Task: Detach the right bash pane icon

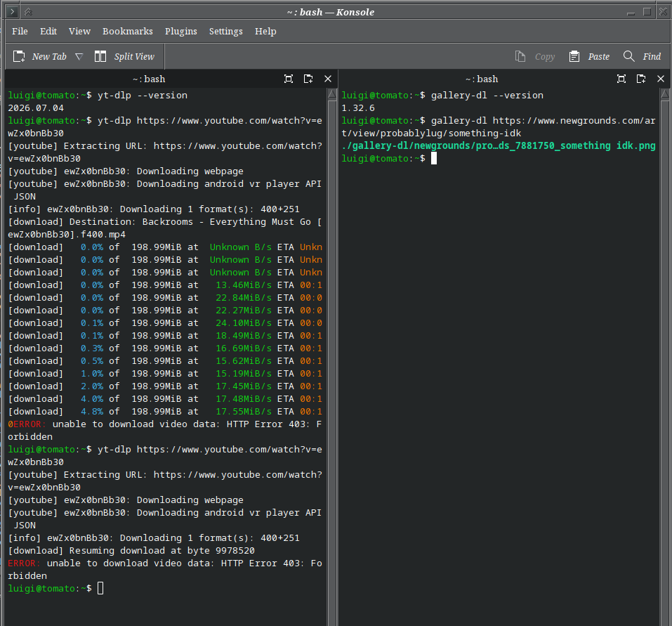Action: pos(641,79)
